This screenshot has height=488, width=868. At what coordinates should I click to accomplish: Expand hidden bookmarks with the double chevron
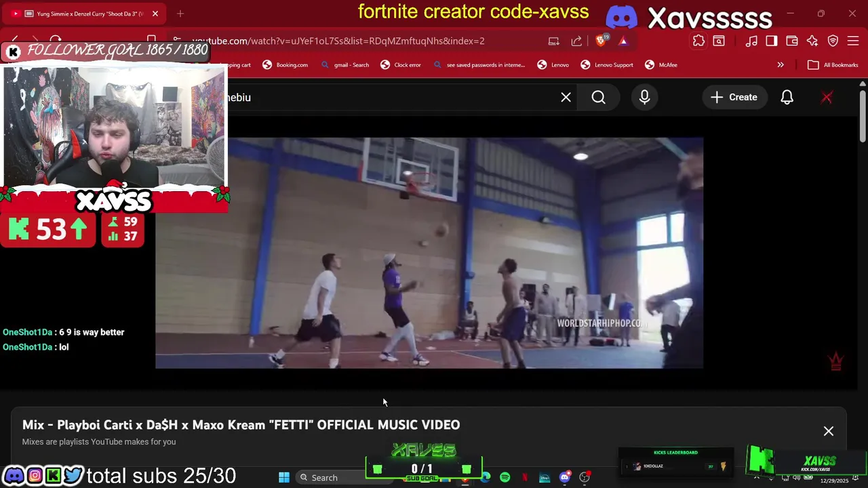(x=781, y=65)
